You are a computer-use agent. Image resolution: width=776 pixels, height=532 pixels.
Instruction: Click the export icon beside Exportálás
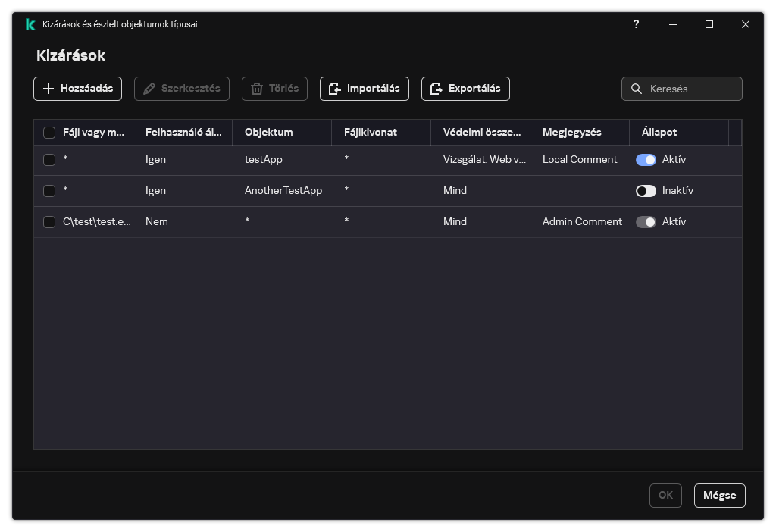(436, 89)
